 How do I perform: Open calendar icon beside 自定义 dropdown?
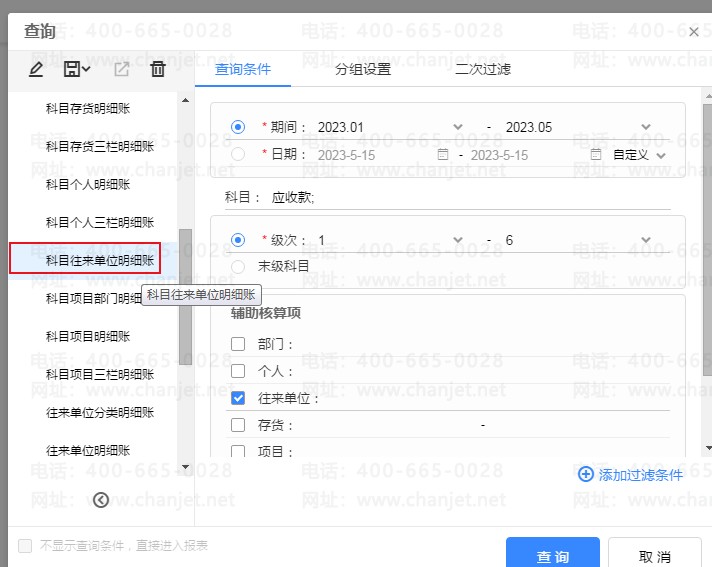595,155
